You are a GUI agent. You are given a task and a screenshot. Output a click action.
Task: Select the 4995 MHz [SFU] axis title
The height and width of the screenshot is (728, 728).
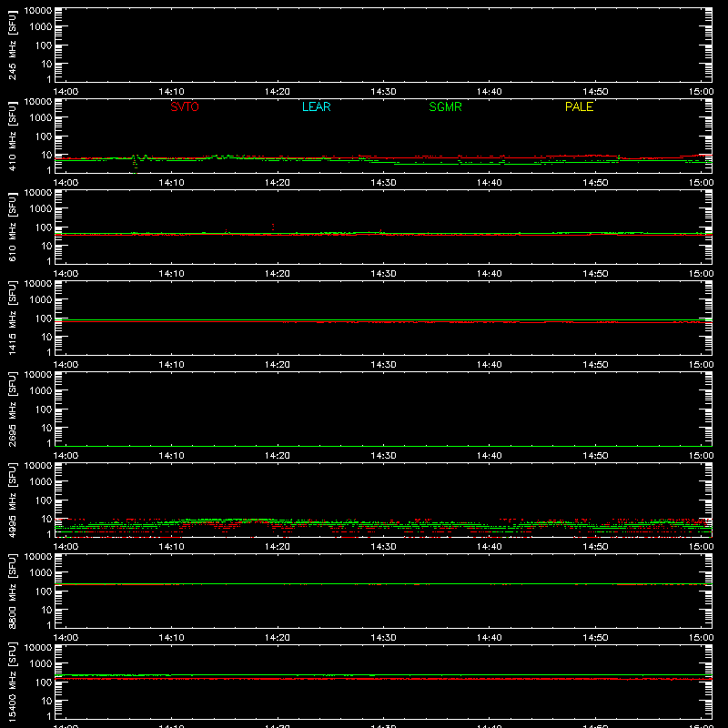tap(13, 500)
